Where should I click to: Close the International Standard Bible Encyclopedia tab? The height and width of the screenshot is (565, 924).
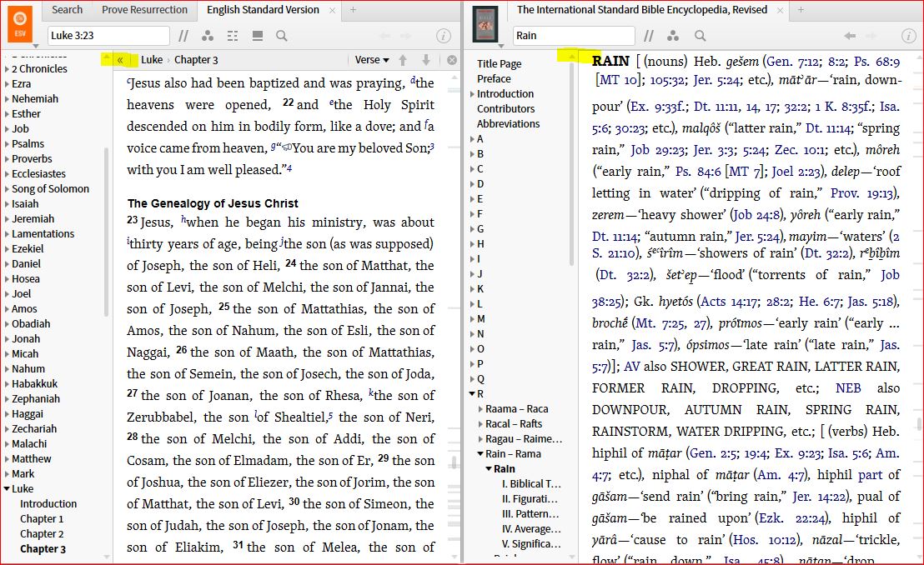(x=781, y=11)
